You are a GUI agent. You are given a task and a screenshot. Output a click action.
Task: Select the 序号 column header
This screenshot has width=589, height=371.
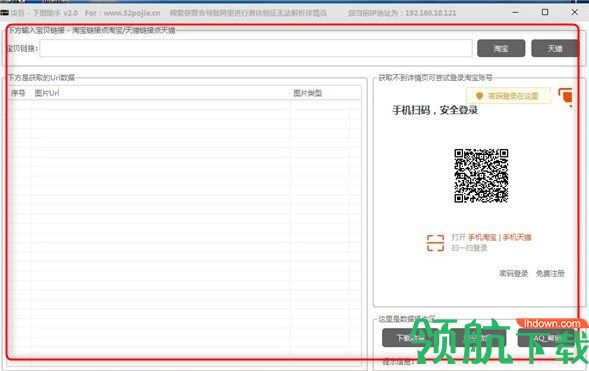pos(18,93)
